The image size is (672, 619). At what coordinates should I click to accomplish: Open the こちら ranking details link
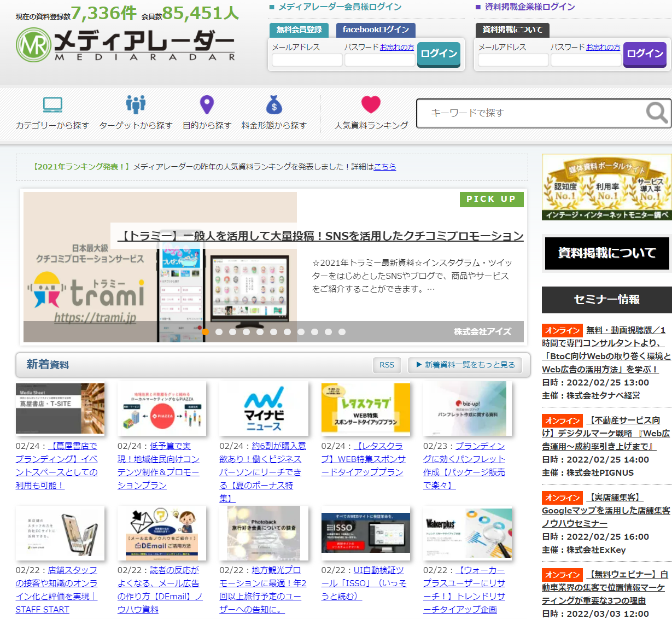coord(385,167)
